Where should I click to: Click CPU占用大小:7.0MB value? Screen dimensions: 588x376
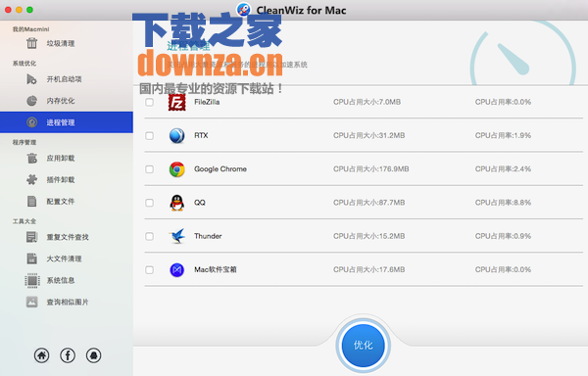click(x=367, y=102)
